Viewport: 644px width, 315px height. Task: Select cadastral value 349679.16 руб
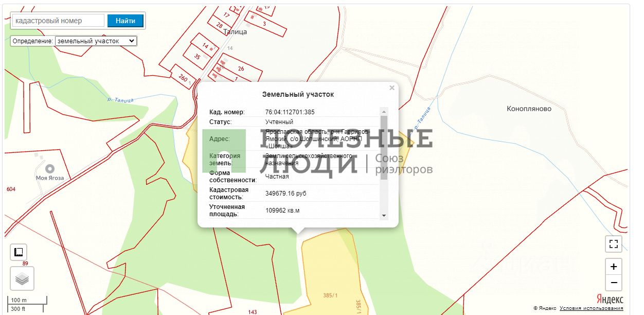(285, 194)
